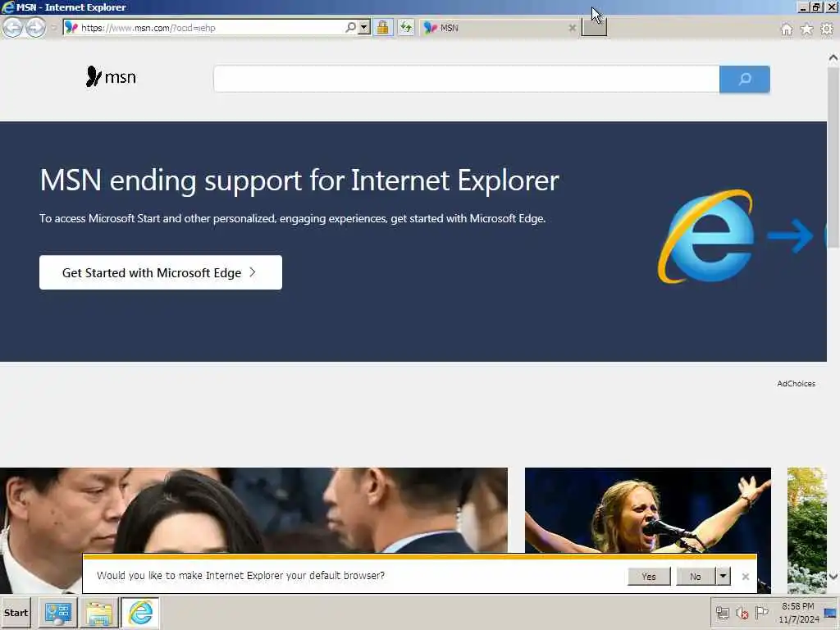Click the msn butterfly logo
This screenshot has width=840, height=630.
coord(111,77)
